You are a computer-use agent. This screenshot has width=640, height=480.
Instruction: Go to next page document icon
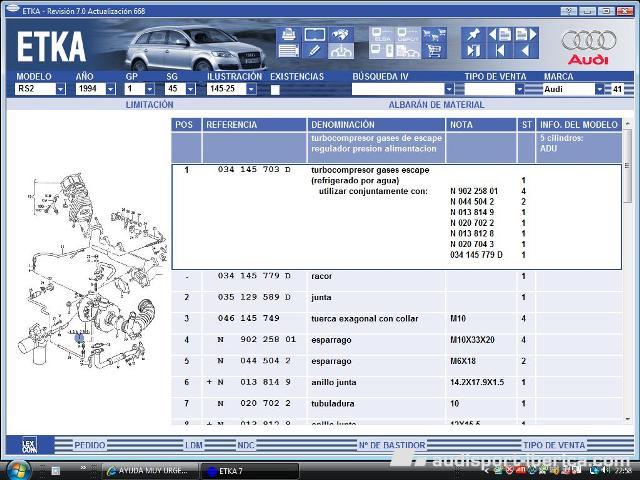tap(526, 35)
